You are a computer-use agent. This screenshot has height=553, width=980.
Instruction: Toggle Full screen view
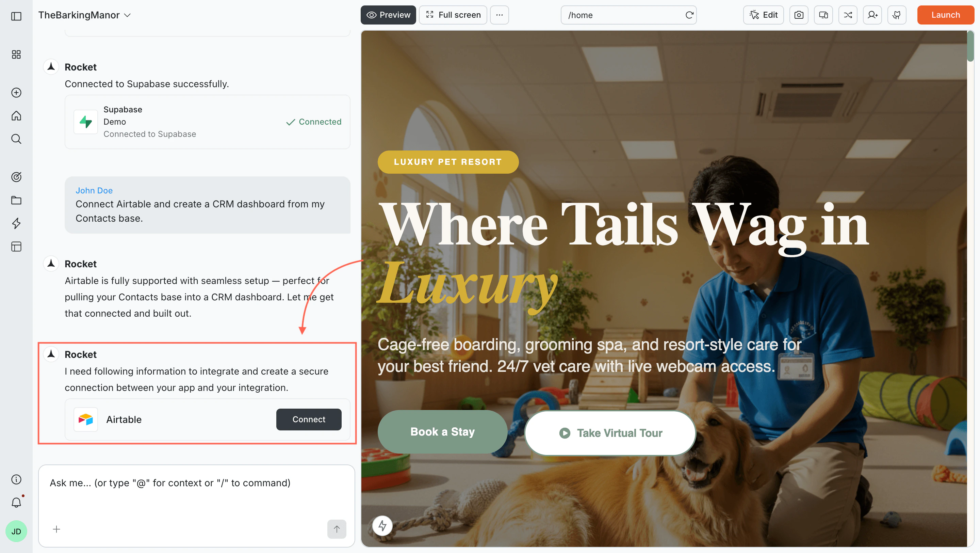point(453,15)
